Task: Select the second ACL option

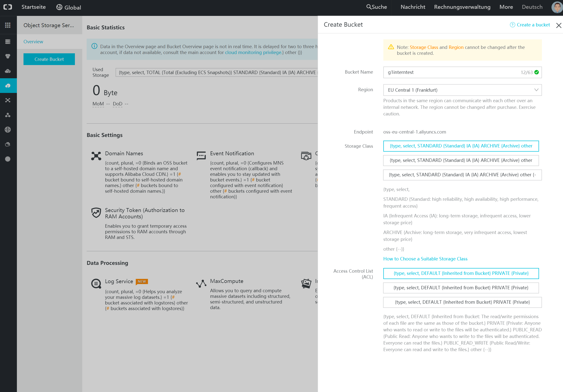Action: tap(461, 288)
